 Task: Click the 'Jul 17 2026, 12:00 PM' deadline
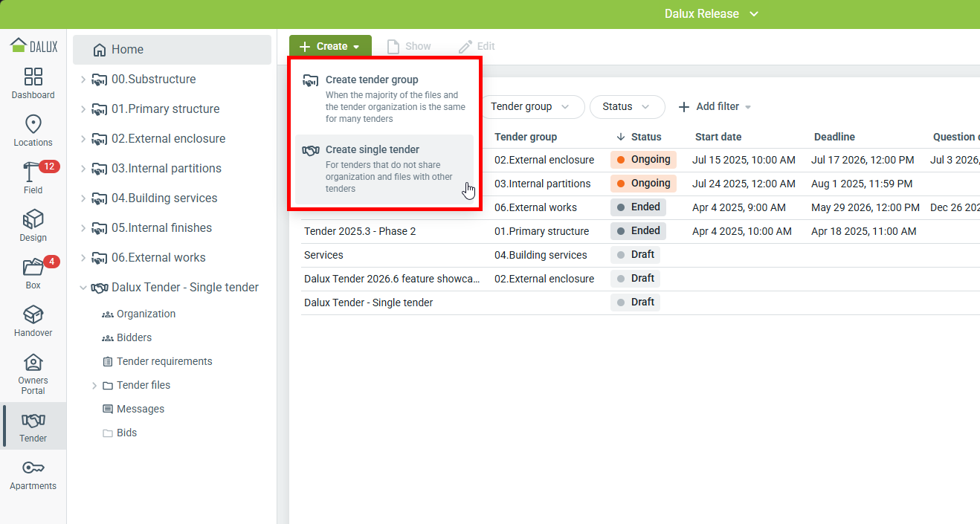click(x=863, y=160)
